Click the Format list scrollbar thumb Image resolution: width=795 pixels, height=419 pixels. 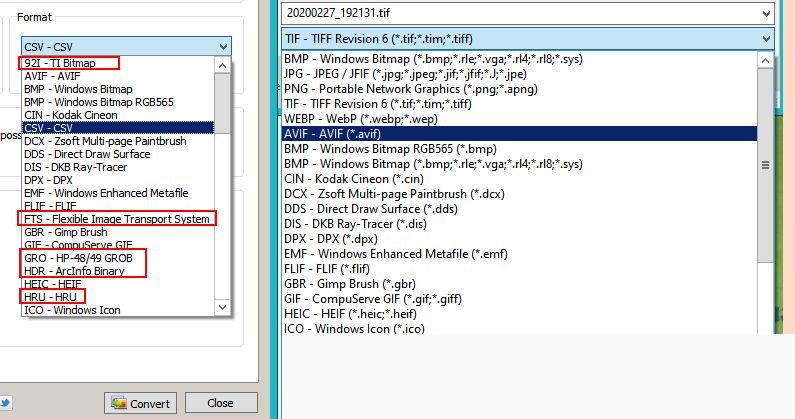coord(222,103)
